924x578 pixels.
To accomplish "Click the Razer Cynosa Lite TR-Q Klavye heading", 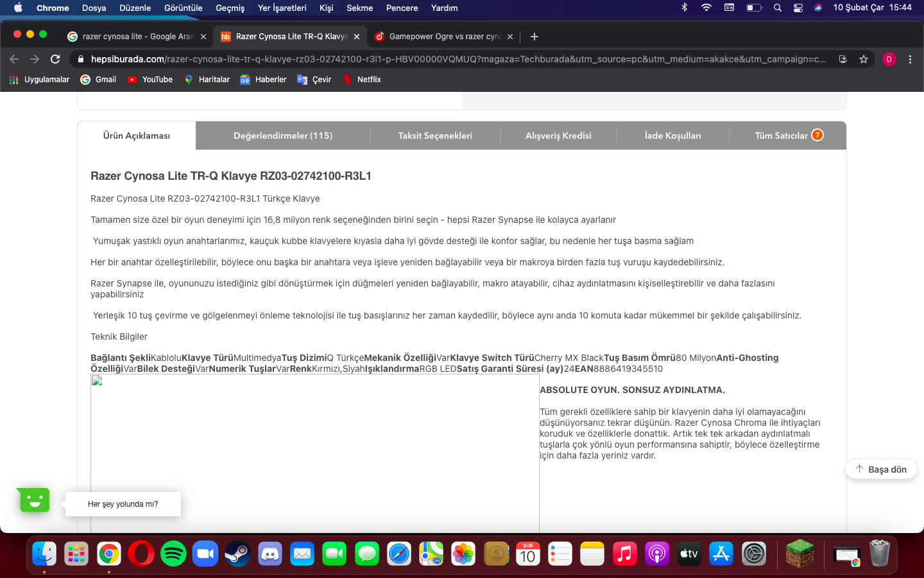I will (231, 176).
